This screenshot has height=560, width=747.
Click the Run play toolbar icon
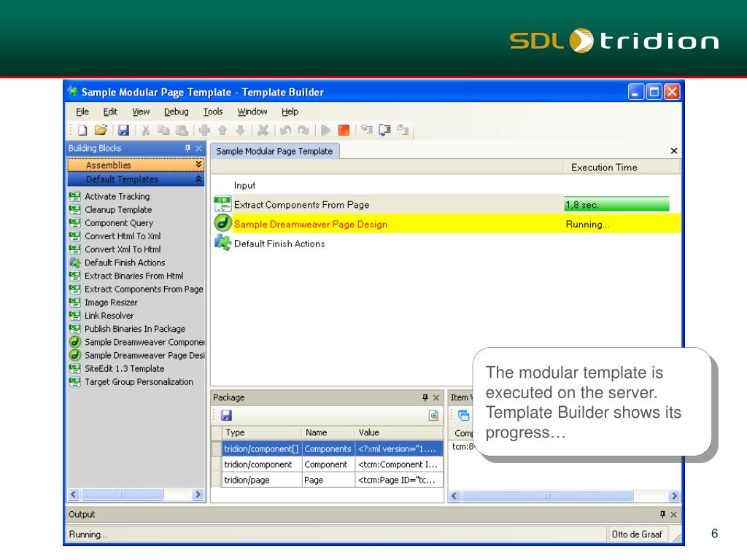click(x=326, y=130)
